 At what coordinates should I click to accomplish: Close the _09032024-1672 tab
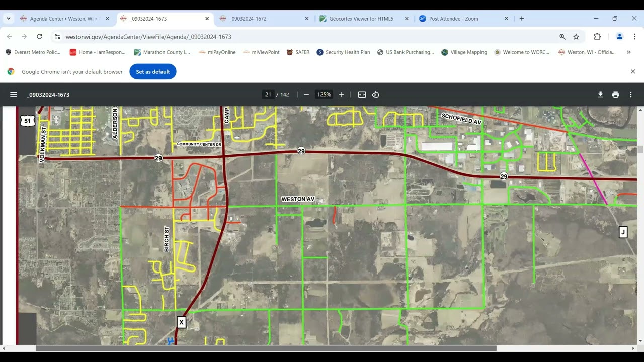coord(307,19)
